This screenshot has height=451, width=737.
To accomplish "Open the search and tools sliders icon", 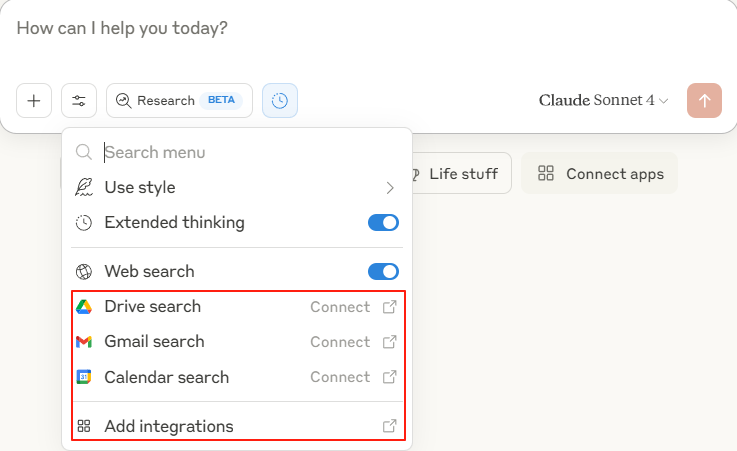I will [79, 101].
